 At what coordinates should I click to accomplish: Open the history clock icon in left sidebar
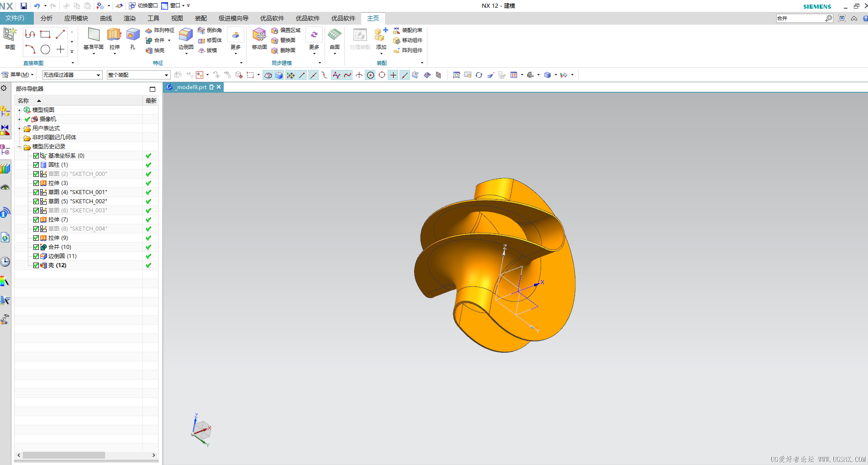tap(5, 262)
